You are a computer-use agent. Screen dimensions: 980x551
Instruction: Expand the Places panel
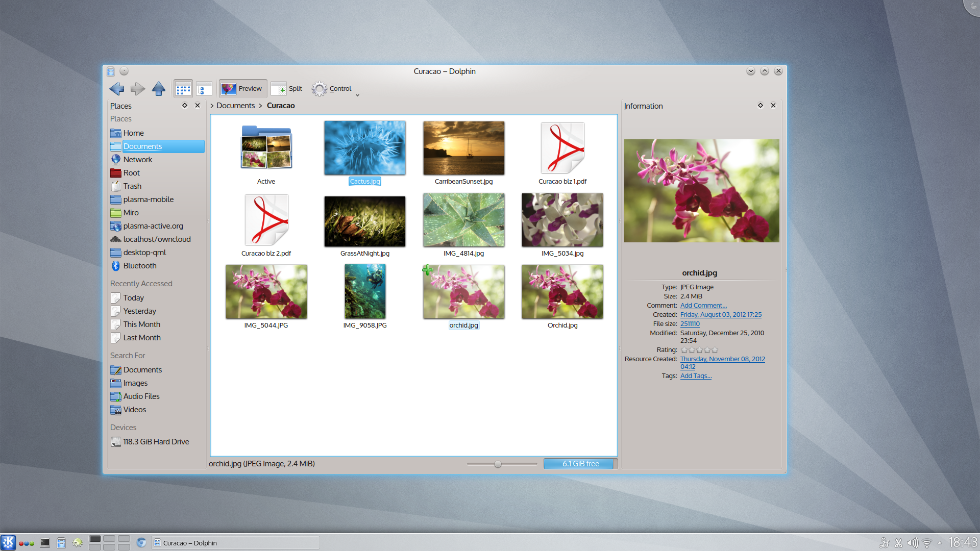[x=185, y=105]
